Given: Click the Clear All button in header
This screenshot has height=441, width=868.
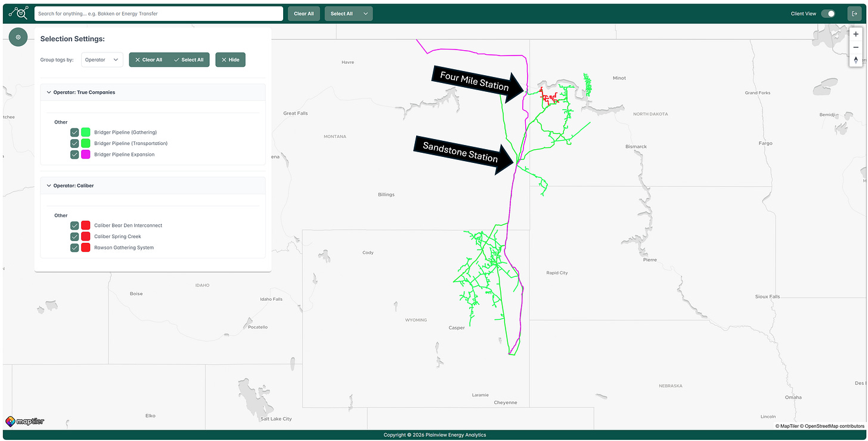Looking at the screenshot, I should point(304,14).
